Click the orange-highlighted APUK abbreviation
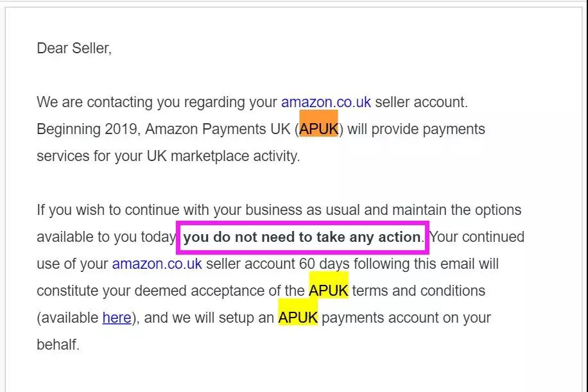Viewport: 588px width, 392px height. (319, 129)
